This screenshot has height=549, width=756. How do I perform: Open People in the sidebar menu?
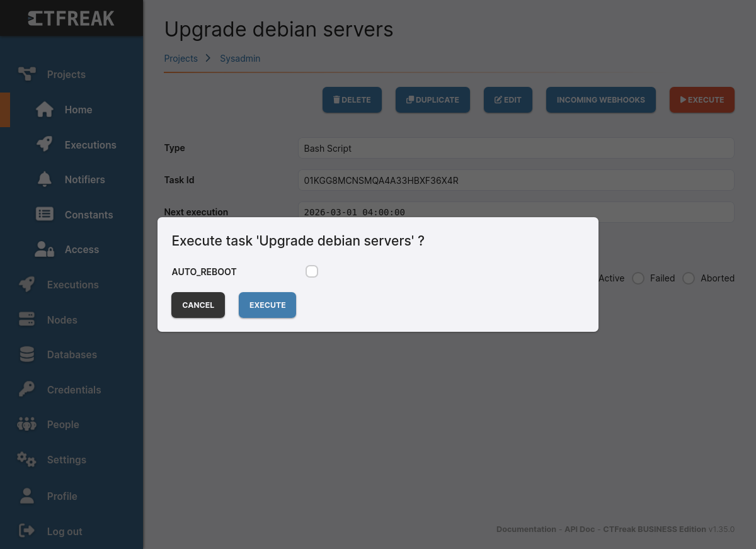point(63,424)
